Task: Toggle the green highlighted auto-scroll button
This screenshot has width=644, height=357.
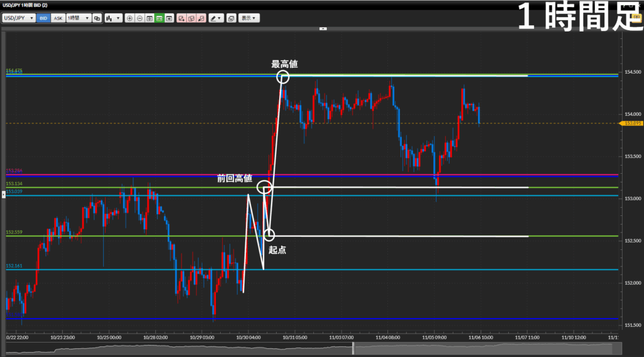Action: [160, 18]
